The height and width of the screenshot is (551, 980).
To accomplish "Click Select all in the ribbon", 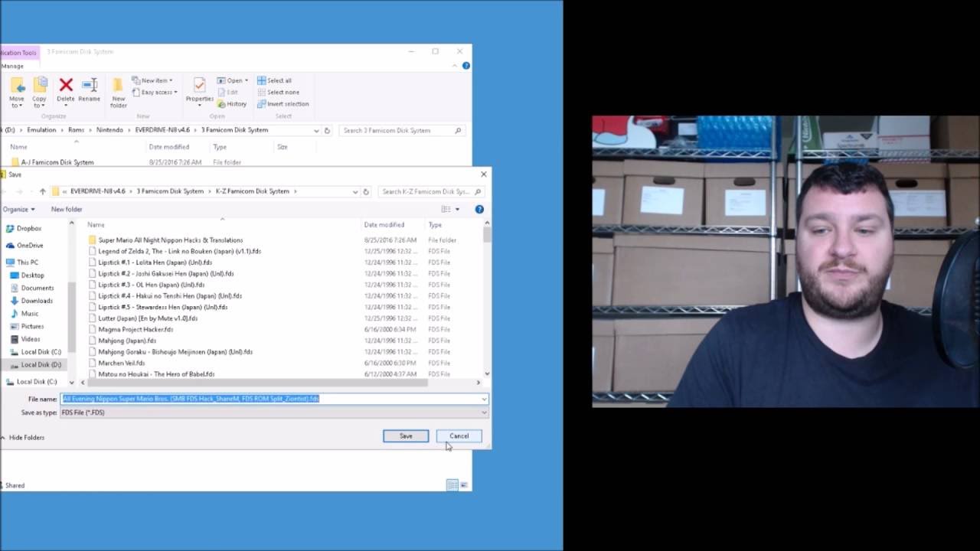I will 274,80.
